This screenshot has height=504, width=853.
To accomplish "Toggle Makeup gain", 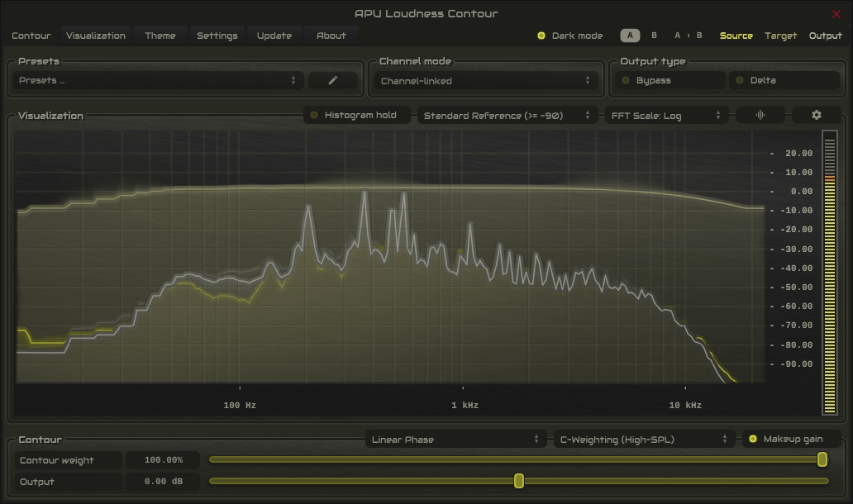I will (x=792, y=440).
